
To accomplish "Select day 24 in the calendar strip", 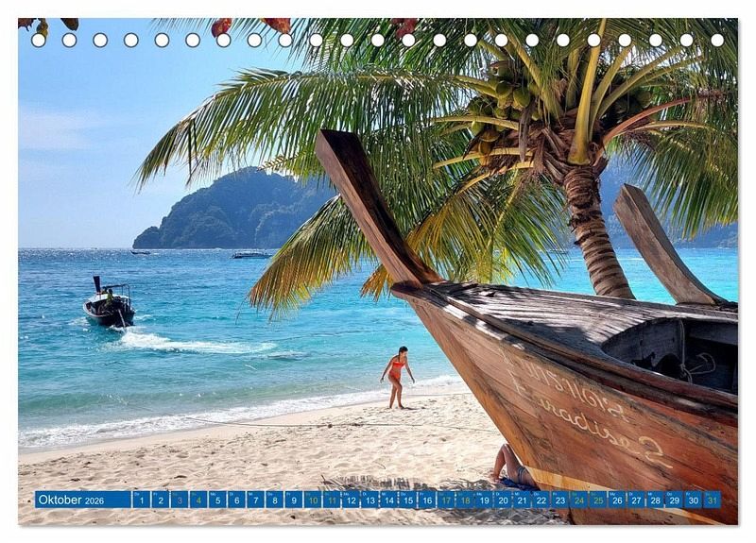I will coord(578,500).
